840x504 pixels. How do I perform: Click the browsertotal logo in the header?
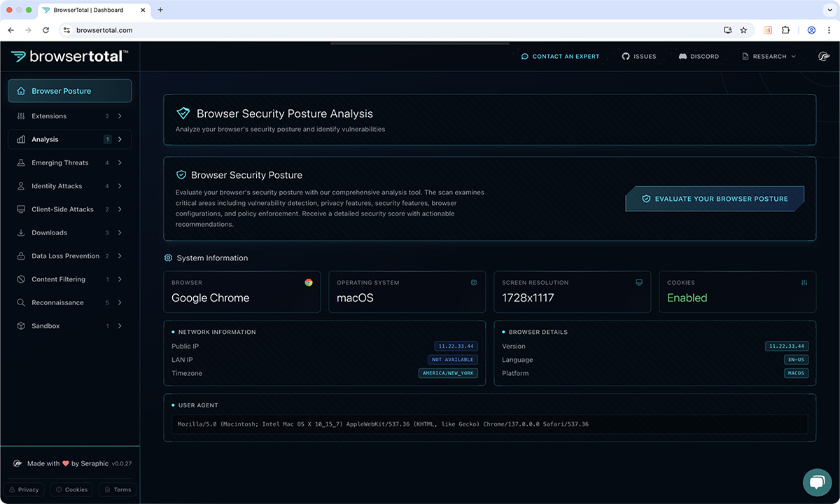pyautogui.click(x=69, y=56)
